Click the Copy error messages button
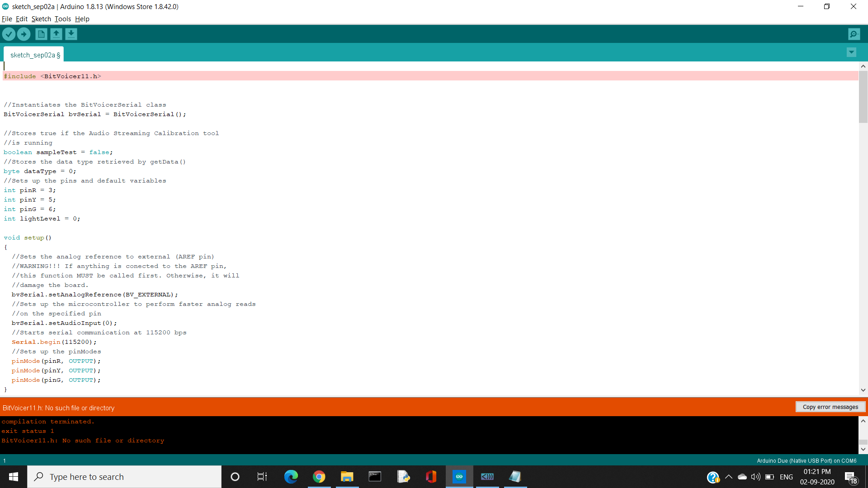This screenshot has height=488, width=868. point(830,407)
